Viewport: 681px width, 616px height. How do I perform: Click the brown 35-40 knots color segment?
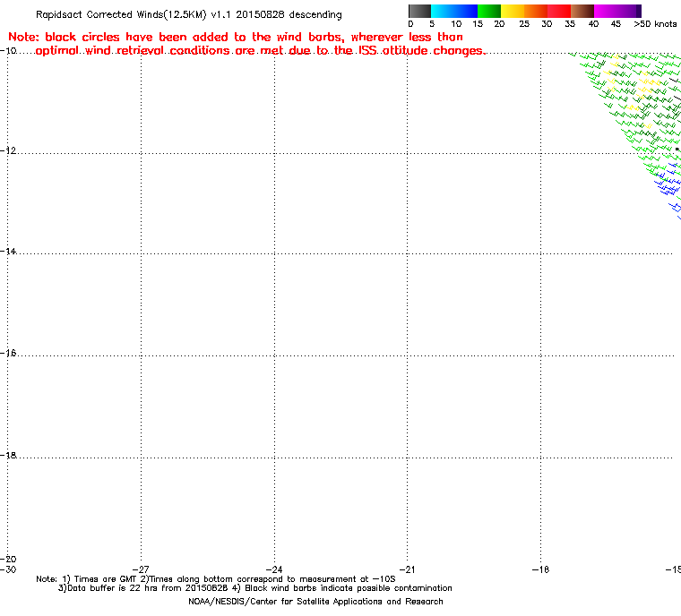[582, 11]
